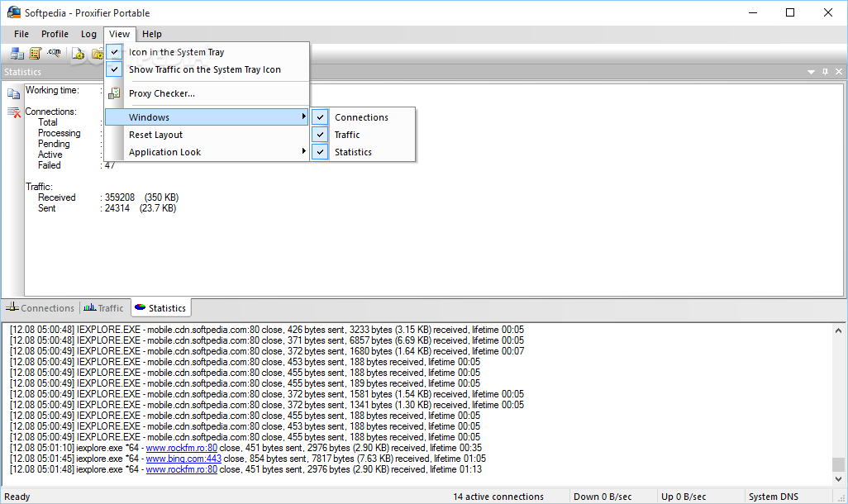Switch to the Traffic tab
The image size is (848, 504).
point(104,307)
